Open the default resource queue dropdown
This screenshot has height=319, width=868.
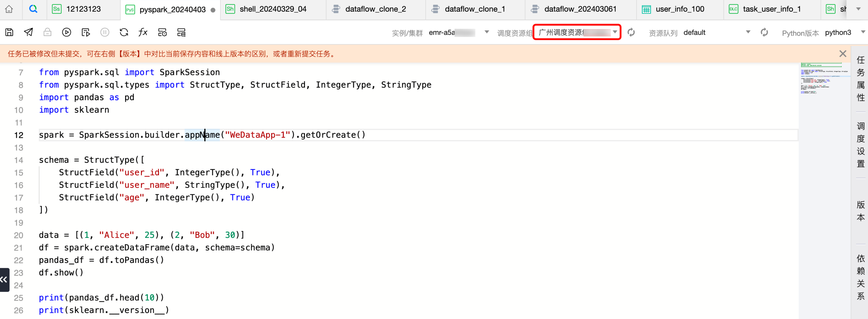coord(748,32)
